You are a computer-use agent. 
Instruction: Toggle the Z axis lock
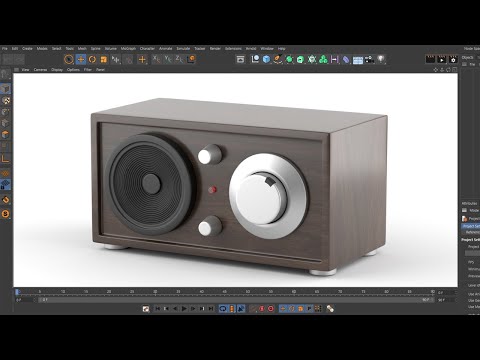pos(179,59)
